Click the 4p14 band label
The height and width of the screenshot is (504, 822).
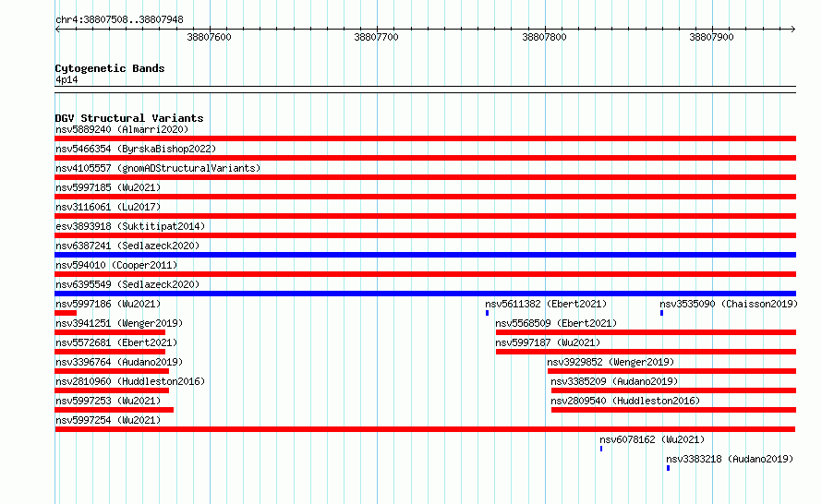pyautogui.click(x=66, y=79)
